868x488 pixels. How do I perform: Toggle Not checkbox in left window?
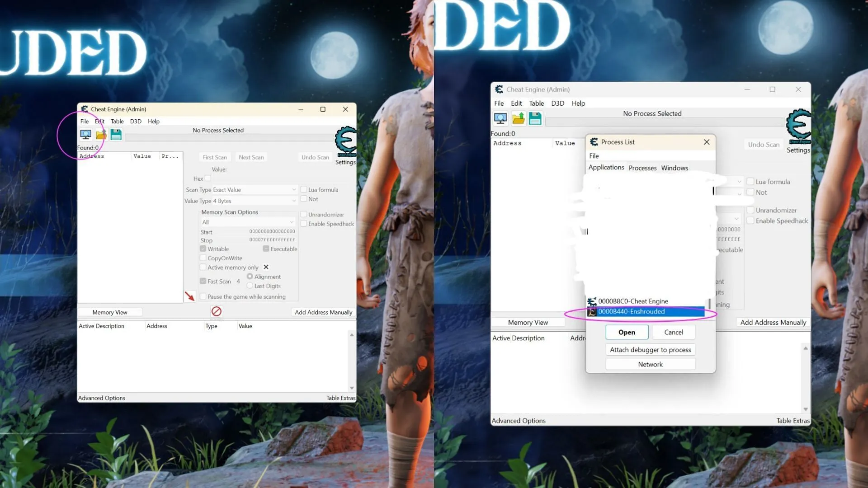point(304,199)
